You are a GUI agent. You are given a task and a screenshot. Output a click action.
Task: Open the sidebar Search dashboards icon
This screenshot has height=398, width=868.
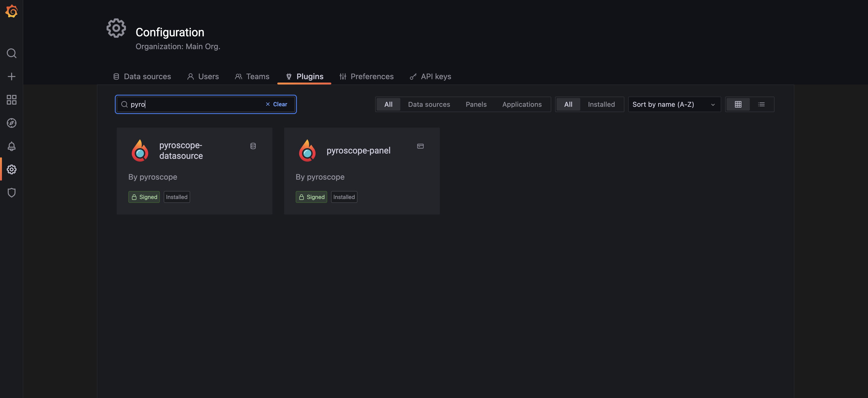(11, 53)
